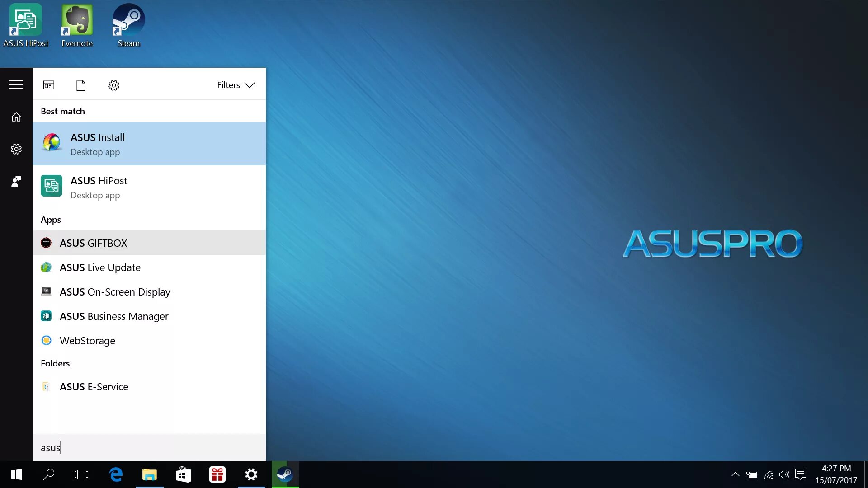This screenshot has height=488, width=868.
Task: Open ASUS Business Manager app result
Action: pos(149,316)
